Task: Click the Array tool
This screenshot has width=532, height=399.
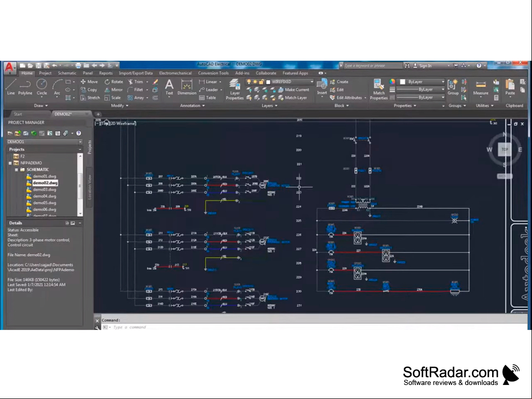Action: 135,98
